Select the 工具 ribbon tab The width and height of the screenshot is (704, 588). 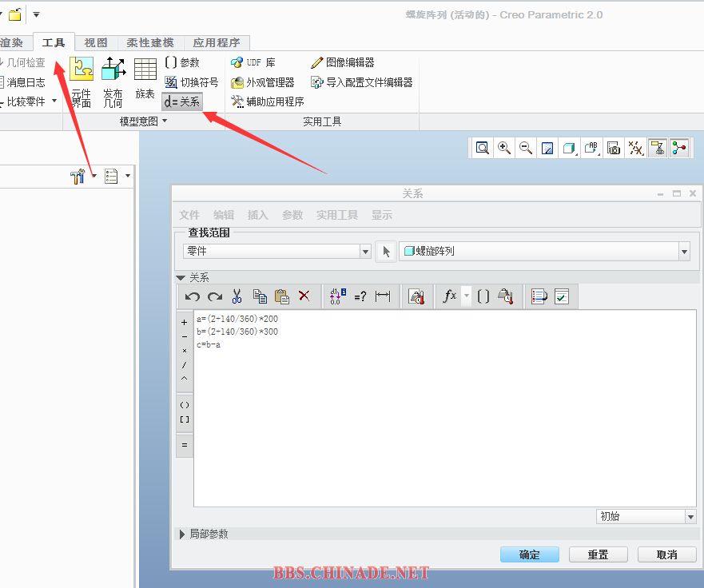click(x=54, y=43)
